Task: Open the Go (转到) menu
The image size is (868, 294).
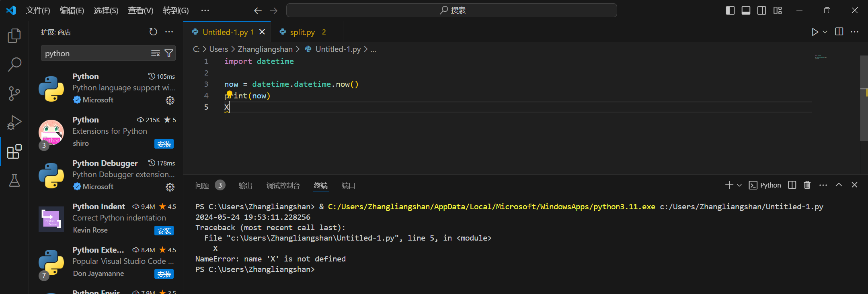Action: point(176,10)
